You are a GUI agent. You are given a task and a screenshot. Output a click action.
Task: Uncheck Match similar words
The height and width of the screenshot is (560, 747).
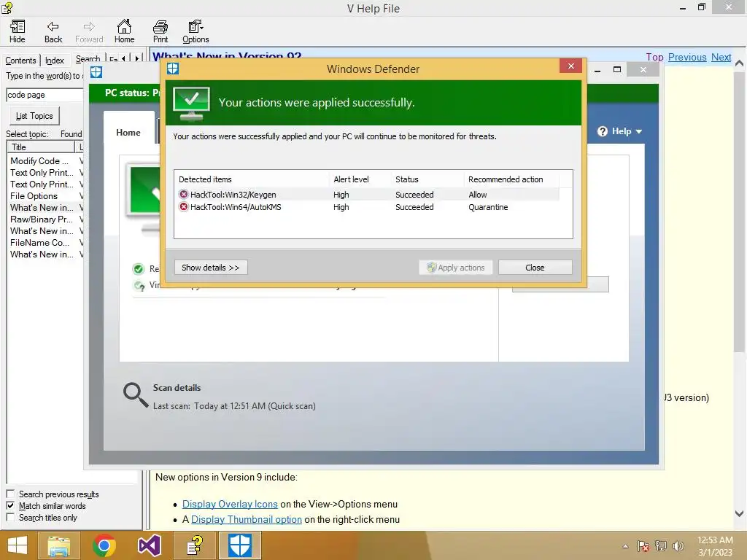(x=10, y=506)
